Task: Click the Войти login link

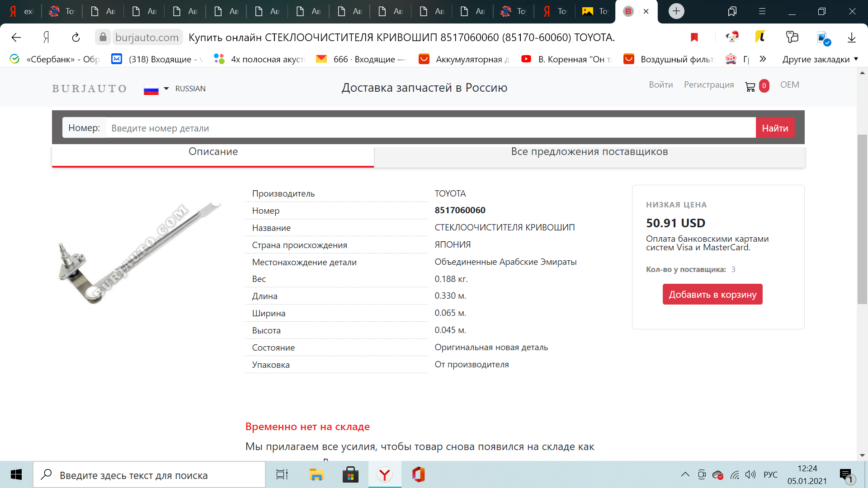Action: 661,85
